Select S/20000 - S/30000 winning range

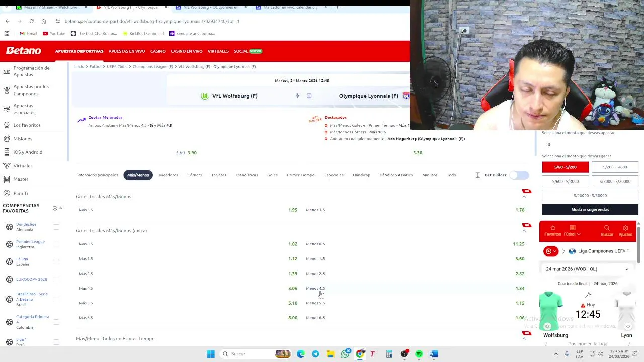click(590, 195)
